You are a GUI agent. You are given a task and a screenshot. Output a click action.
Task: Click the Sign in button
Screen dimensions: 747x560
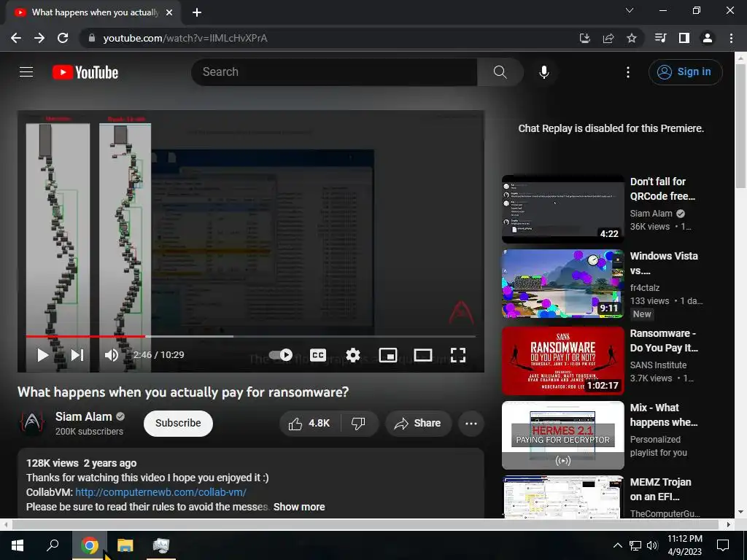[685, 72]
